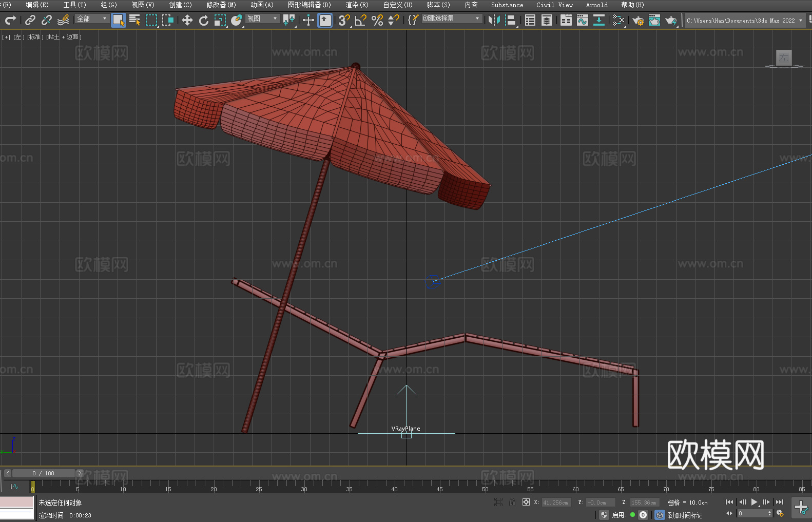
Task: Activate the Select Object tool
Action: point(119,20)
